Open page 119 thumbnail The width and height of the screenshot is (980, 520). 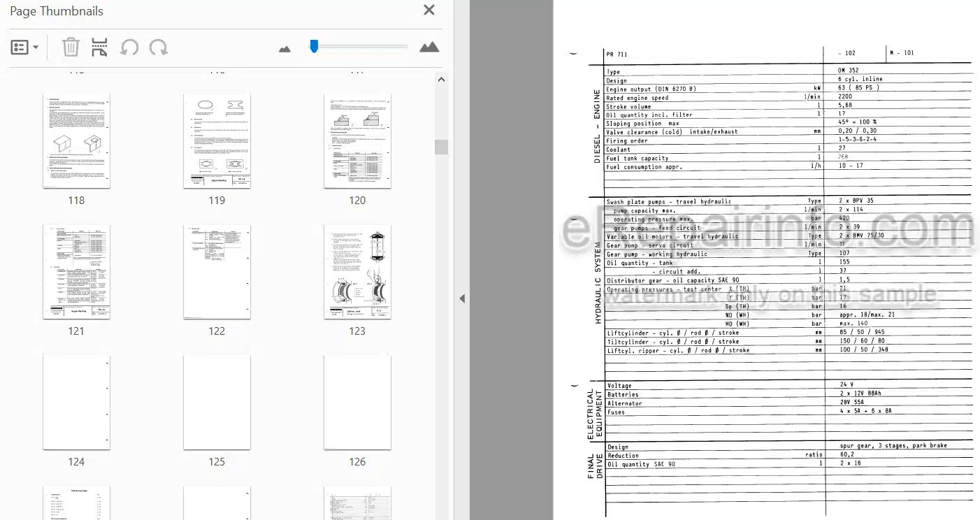coord(217,142)
